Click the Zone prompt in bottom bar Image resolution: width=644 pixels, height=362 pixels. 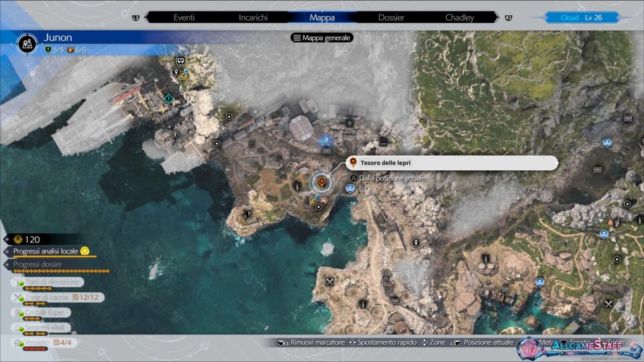click(x=433, y=343)
